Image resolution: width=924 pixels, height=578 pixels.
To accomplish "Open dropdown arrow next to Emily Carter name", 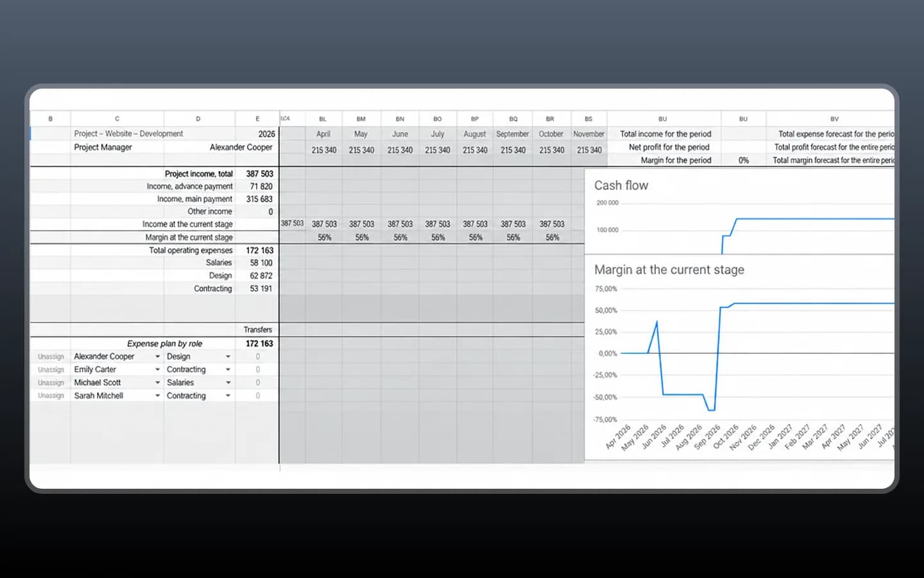I will (x=157, y=369).
